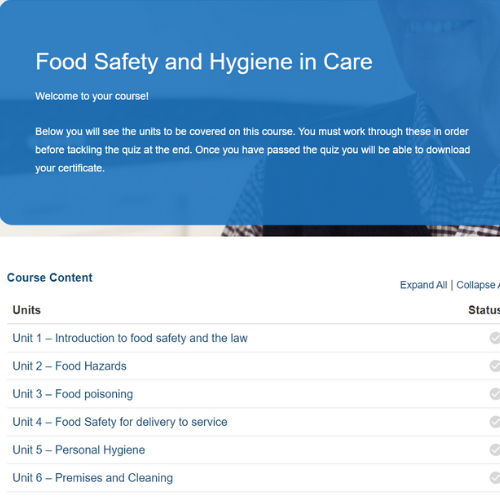This screenshot has height=500, width=500.
Task: Click the Unit 4 status checkmark icon
Action: coord(495,422)
